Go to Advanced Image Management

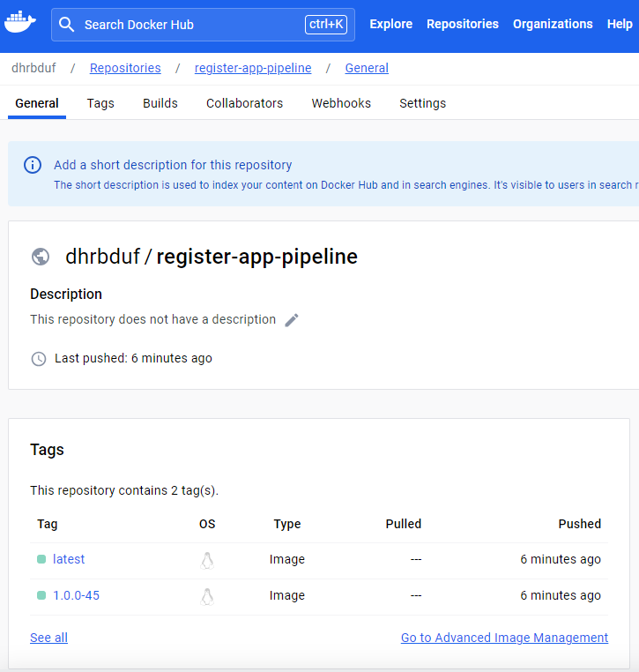(504, 638)
